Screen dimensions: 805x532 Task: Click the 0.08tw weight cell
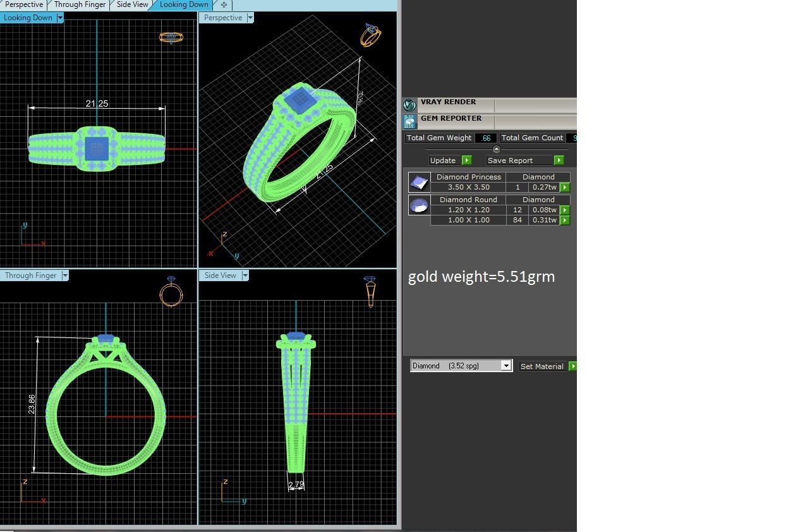544,210
